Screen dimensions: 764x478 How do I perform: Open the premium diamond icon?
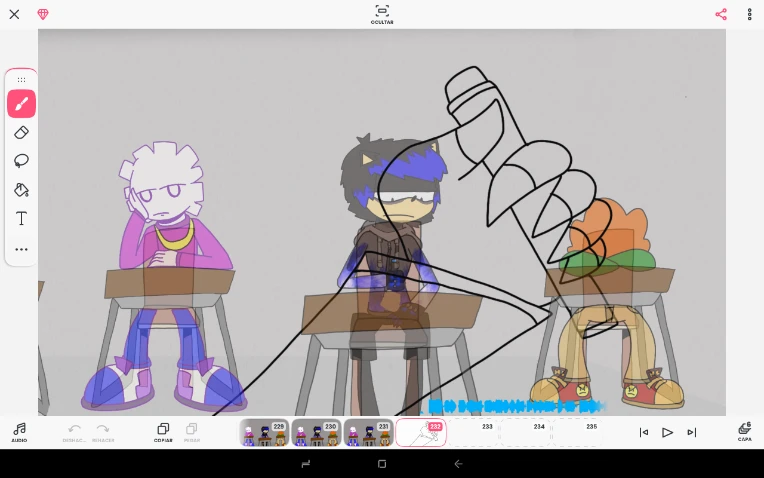43,14
